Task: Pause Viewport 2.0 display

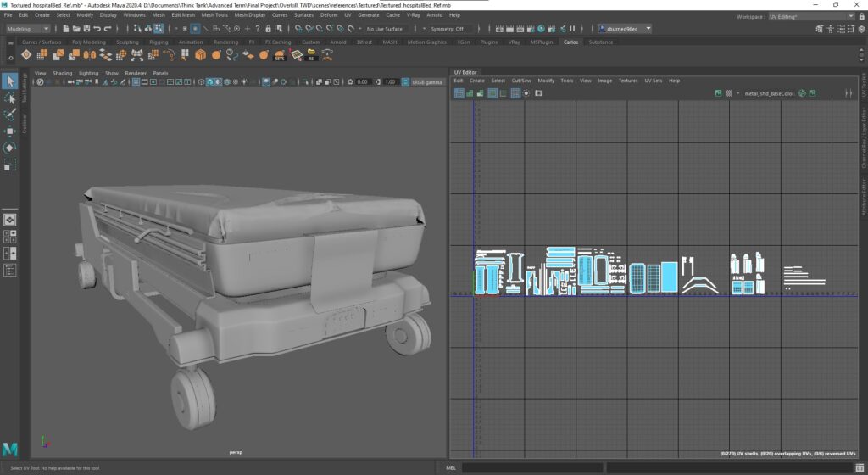Action: point(572,29)
